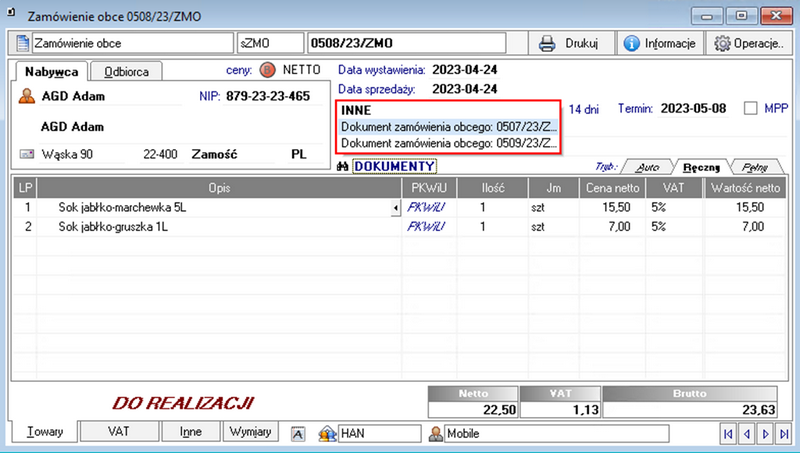Viewport: 800px width, 453px height.
Task: Open the DOKUMENTY link
Action: [x=394, y=166]
